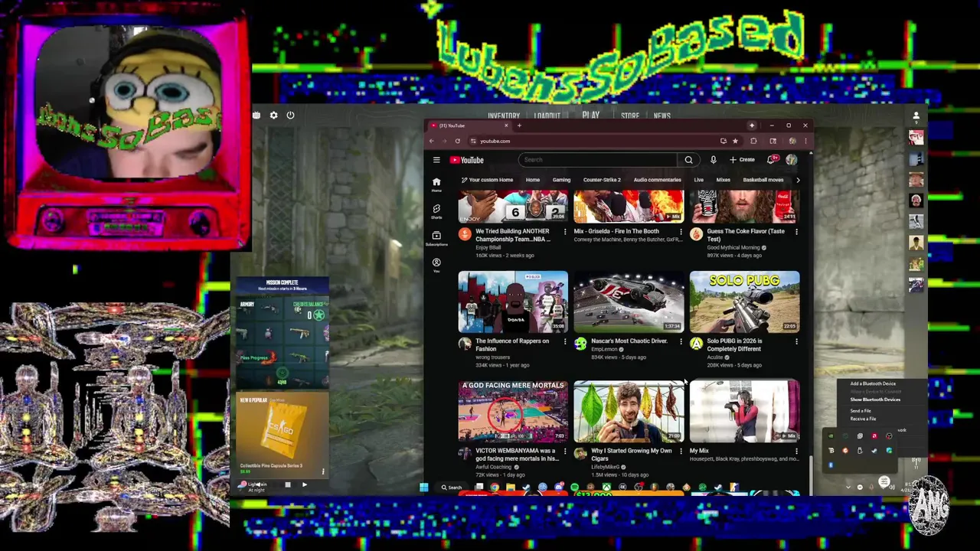Open Subscriptions in the YouTube sidebar
Image resolution: width=980 pixels, height=551 pixels.
[x=436, y=239]
